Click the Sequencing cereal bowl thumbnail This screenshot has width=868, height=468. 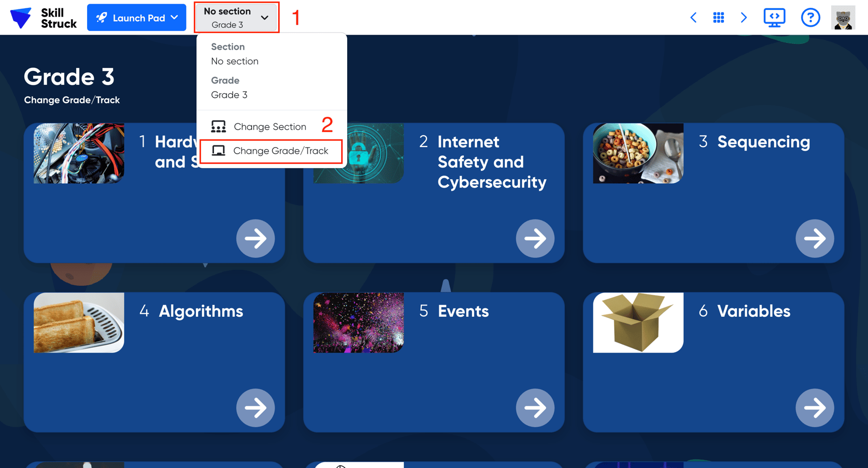638,153
